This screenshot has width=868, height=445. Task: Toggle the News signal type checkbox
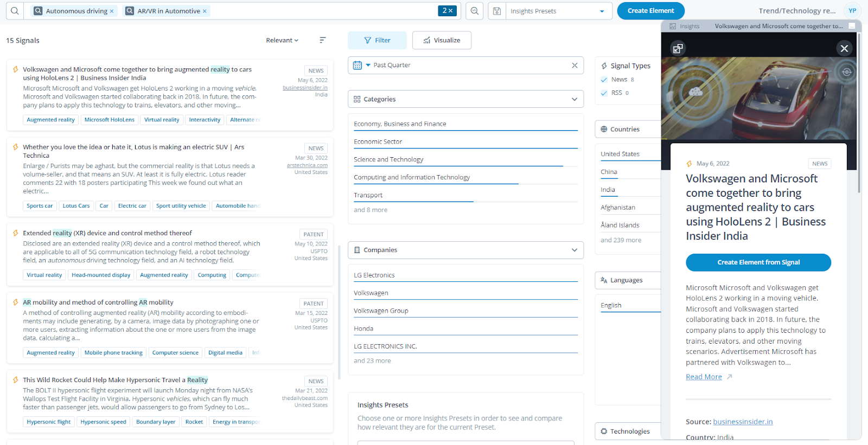pyautogui.click(x=604, y=80)
